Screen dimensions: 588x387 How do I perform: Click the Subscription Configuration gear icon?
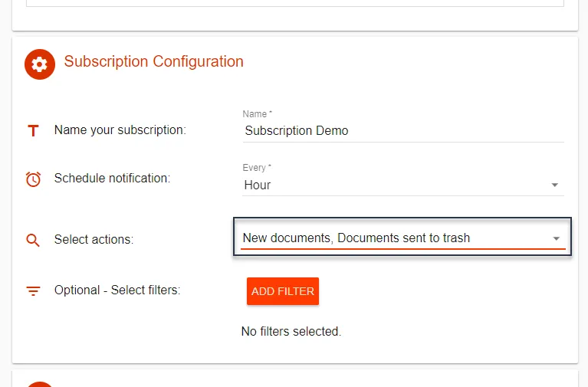click(x=40, y=64)
